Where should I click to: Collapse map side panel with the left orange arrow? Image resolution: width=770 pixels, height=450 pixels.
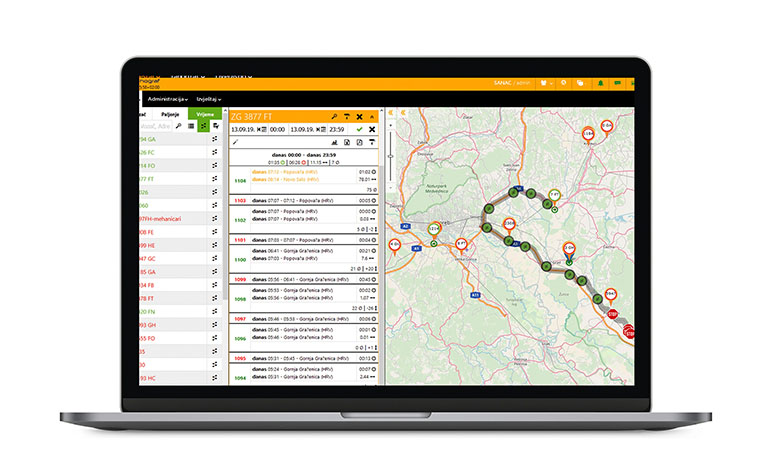click(x=391, y=113)
